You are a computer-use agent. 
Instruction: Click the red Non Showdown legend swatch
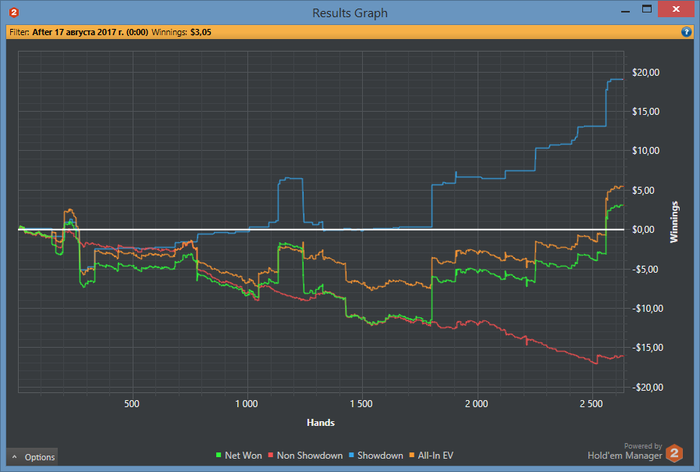coord(271,455)
